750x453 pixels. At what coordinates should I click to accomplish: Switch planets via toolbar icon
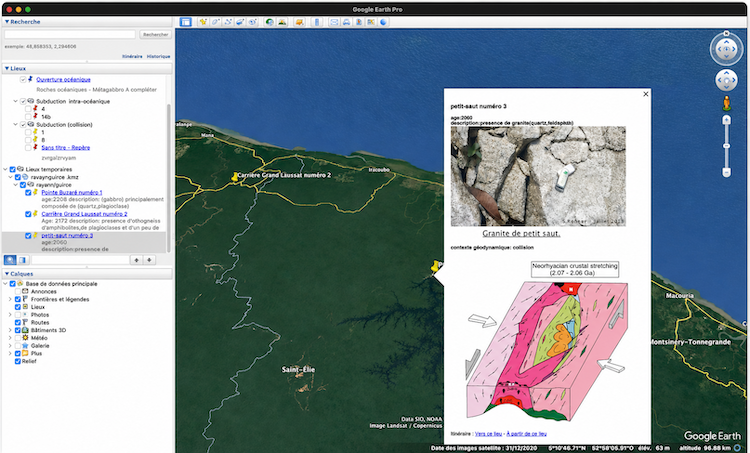point(299,22)
